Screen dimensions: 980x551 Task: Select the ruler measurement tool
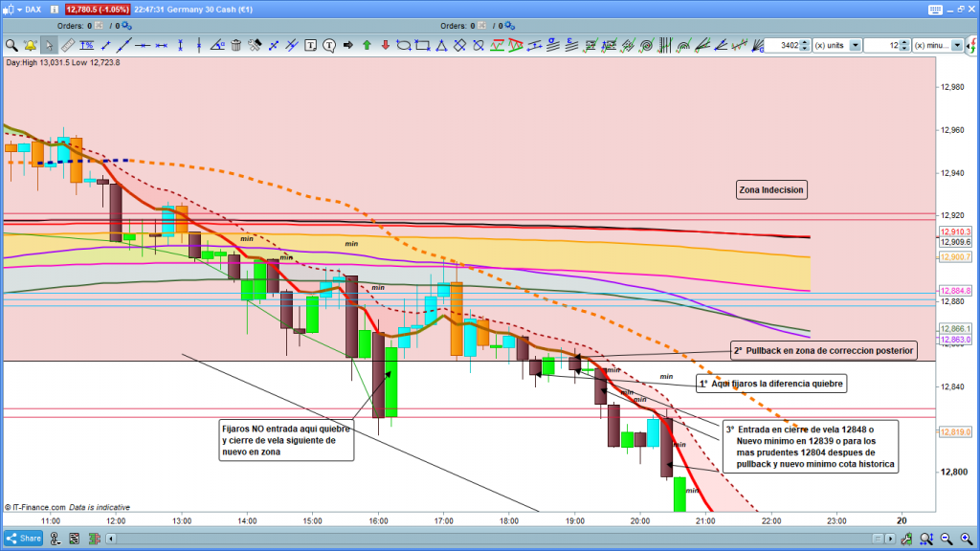point(67,45)
